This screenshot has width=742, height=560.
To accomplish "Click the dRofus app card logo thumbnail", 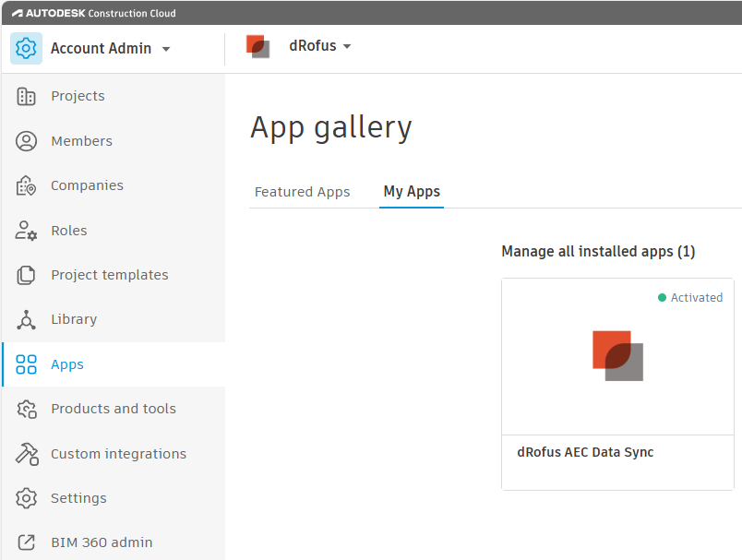I will (x=617, y=356).
